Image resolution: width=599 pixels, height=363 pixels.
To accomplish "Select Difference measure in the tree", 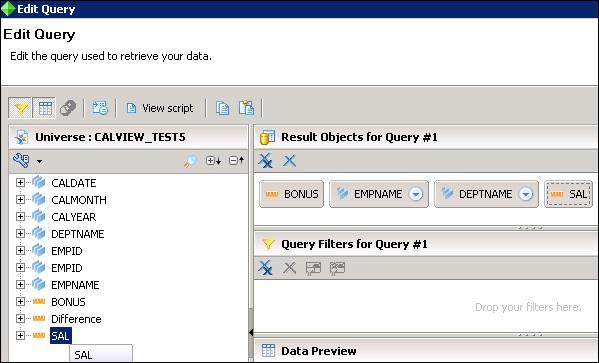I will [76, 319].
